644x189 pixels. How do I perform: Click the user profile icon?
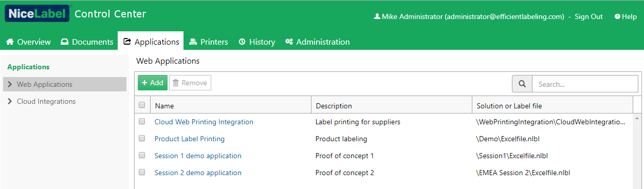click(377, 16)
